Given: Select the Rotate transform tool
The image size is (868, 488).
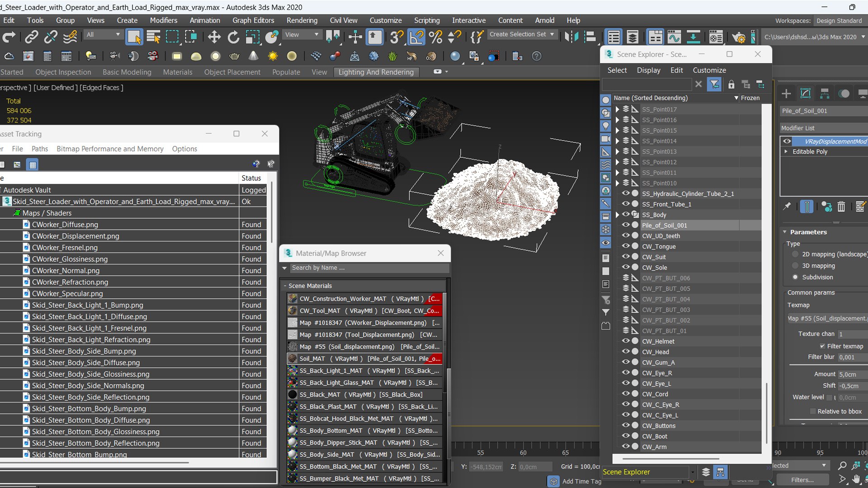Looking at the screenshot, I should (233, 37).
